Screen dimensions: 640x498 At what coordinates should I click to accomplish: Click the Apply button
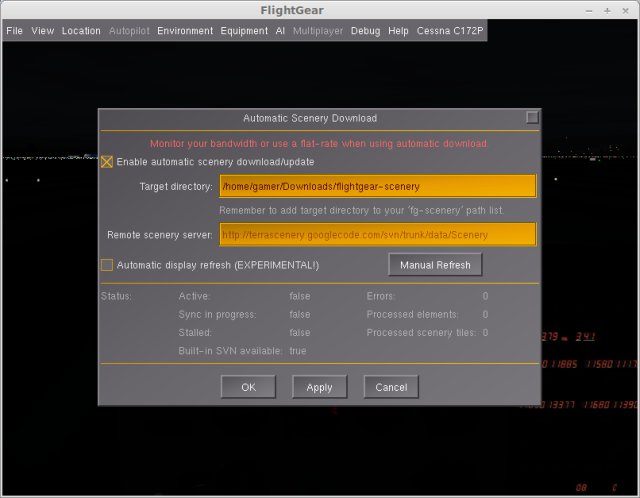319,387
